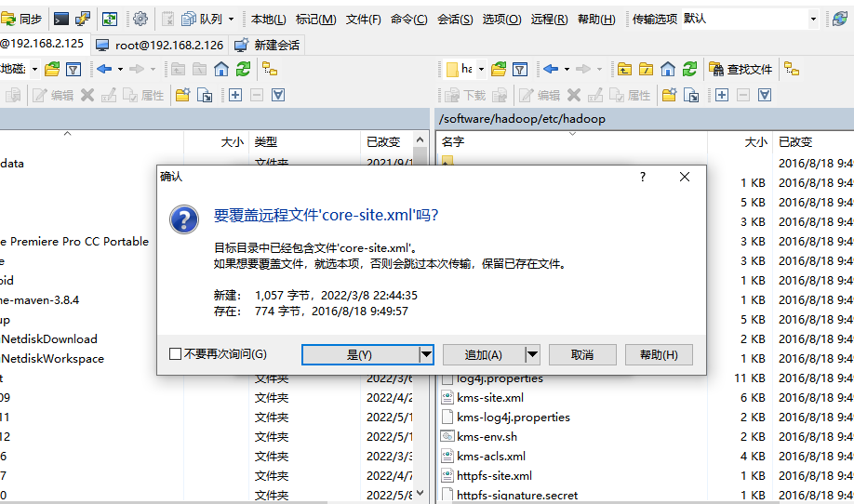Go to local home directory
The height and width of the screenshot is (504, 854).
tap(221, 69)
